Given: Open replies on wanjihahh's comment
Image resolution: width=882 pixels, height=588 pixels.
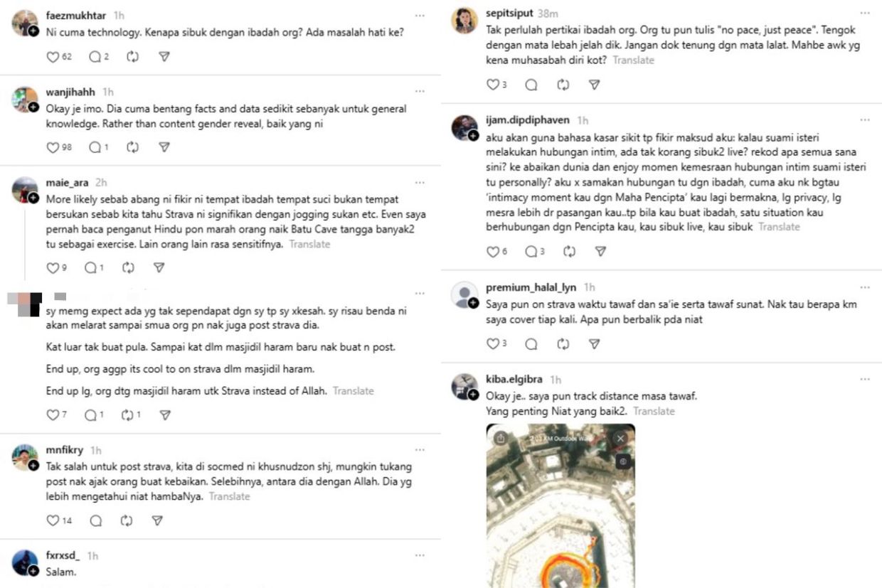Looking at the screenshot, I should (95, 147).
